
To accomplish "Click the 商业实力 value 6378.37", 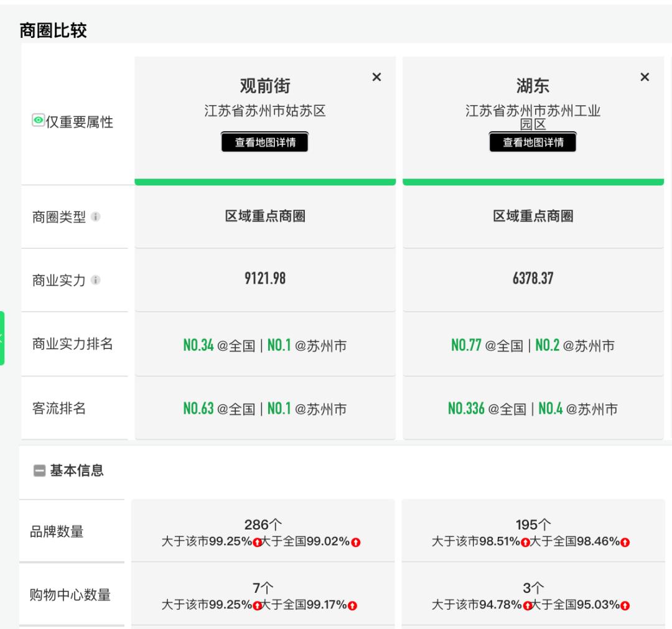I will (533, 279).
